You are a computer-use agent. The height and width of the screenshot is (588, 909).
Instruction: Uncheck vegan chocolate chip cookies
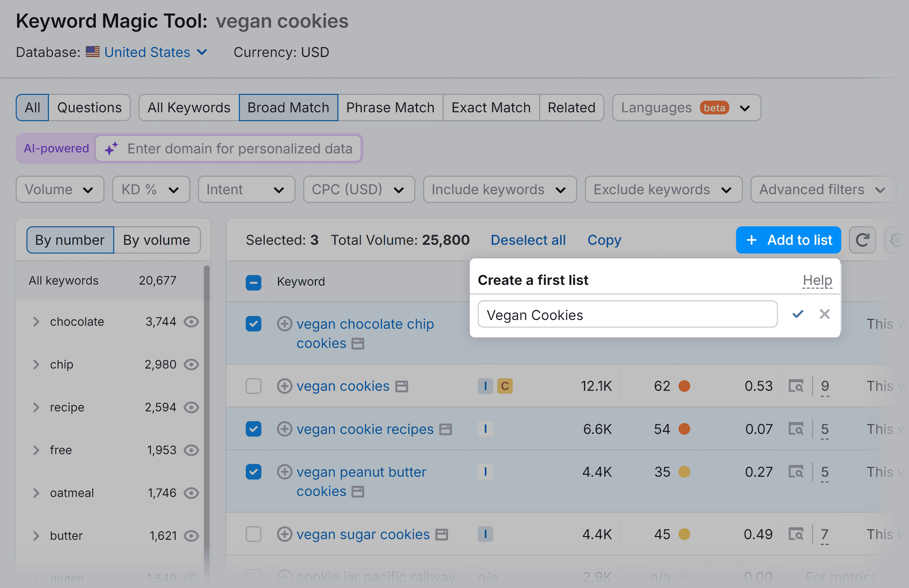click(253, 323)
